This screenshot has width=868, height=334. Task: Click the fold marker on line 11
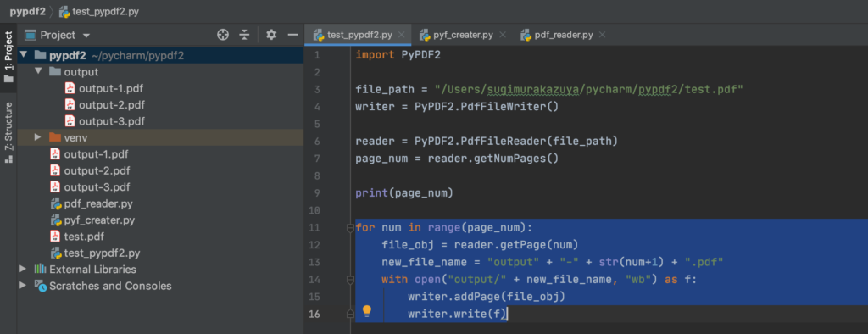[350, 228]
